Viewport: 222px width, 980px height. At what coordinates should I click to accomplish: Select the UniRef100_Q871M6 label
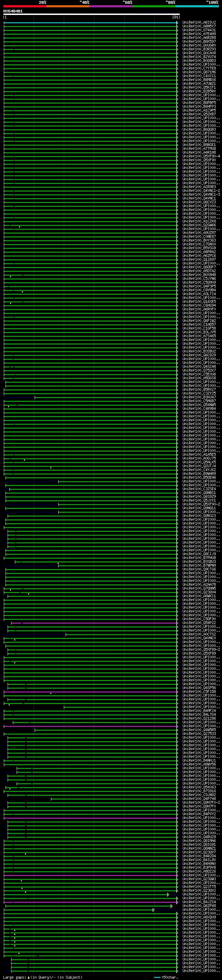[x=199, y=72]
